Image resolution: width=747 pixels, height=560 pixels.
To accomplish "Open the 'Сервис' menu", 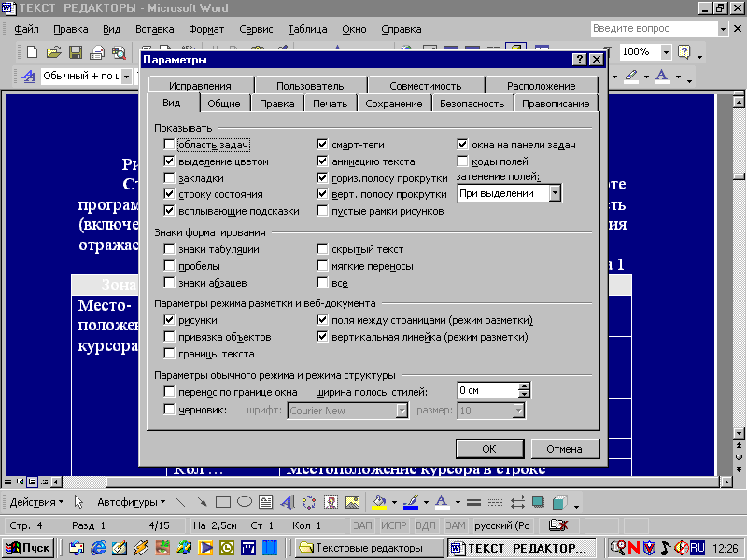I will coord(256,29).
